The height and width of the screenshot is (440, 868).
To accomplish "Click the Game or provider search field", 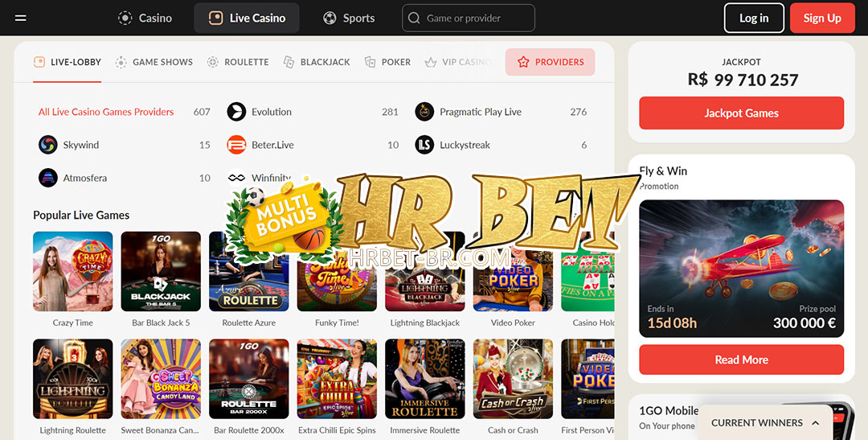I will (469, 18).
